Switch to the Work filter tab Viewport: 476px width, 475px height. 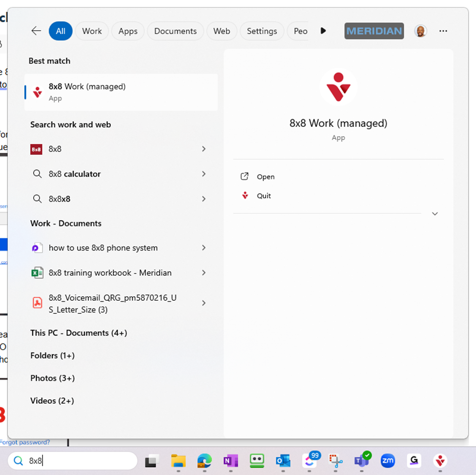(x=92, y=31)
